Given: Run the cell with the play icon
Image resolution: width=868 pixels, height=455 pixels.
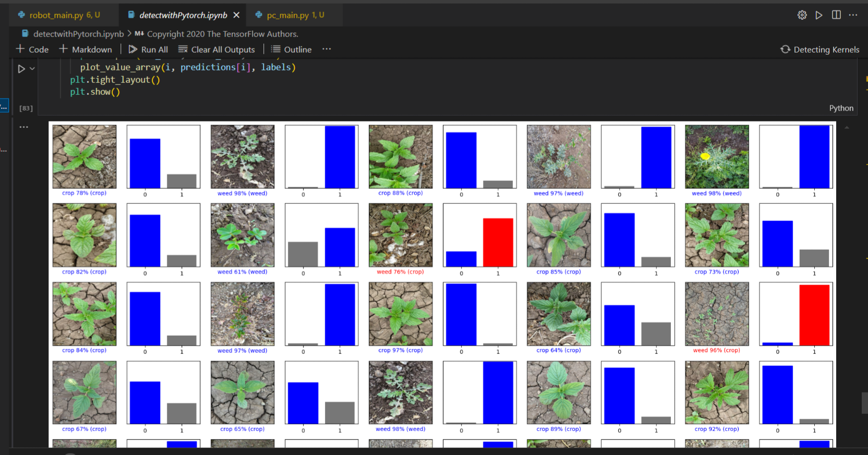Looking at the screenshot, I should click(x=21, y=69).
